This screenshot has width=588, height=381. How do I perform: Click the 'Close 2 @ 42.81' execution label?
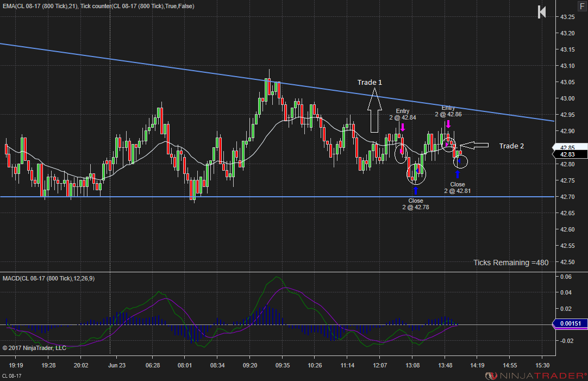(458, 188)
